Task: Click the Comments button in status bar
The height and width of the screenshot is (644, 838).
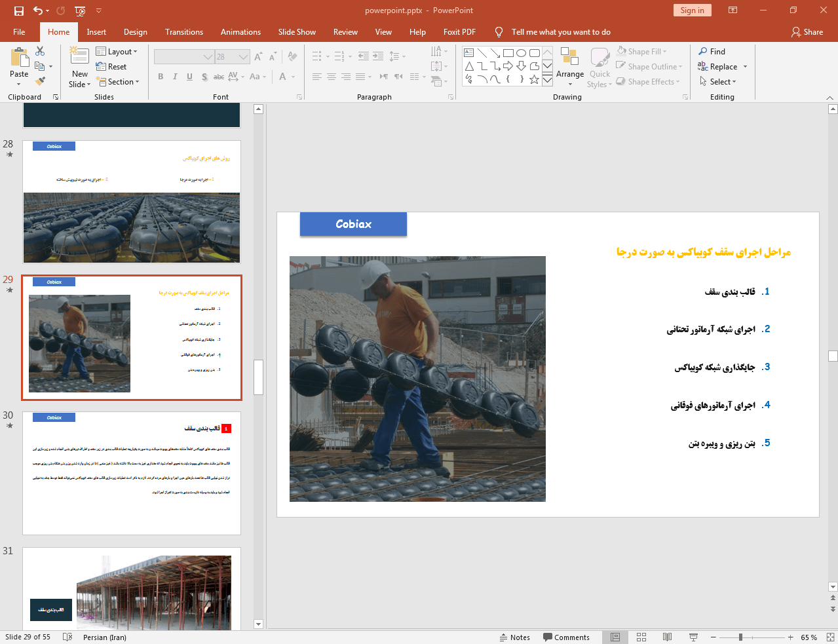Action: point(566,637)
